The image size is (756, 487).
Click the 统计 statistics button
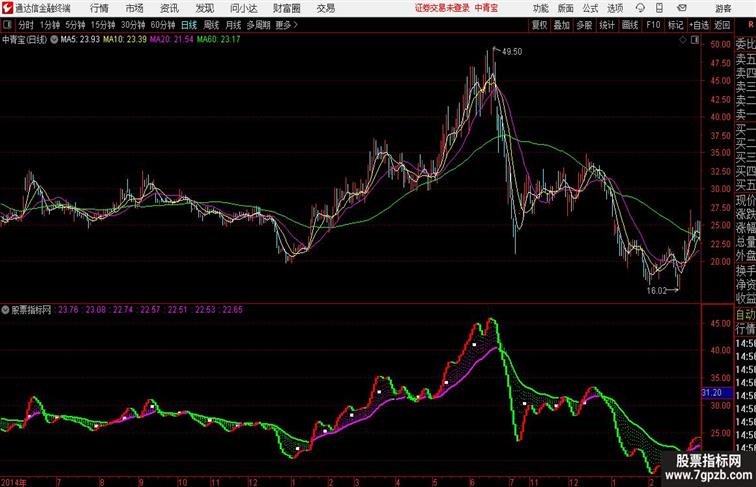(x=607, y=25)
